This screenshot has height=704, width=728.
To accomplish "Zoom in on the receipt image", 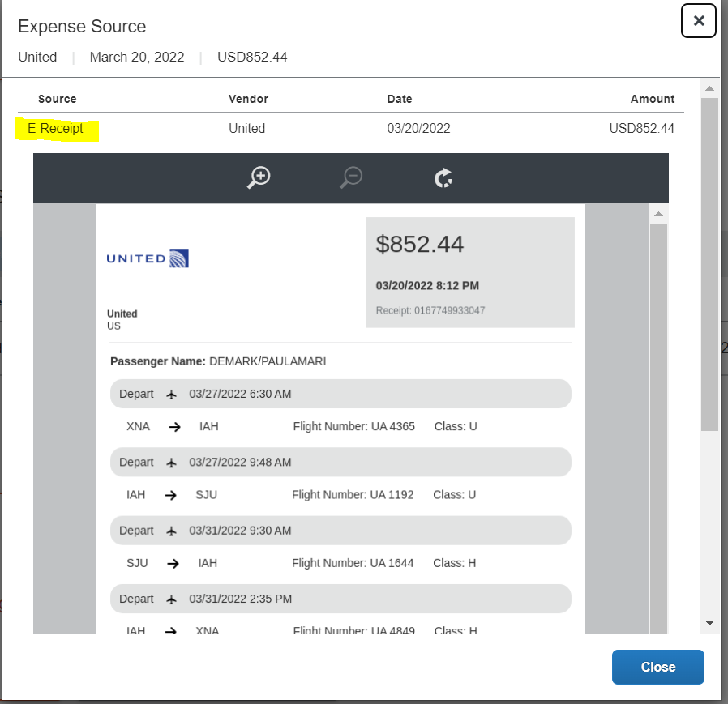I will click(259, 177).
